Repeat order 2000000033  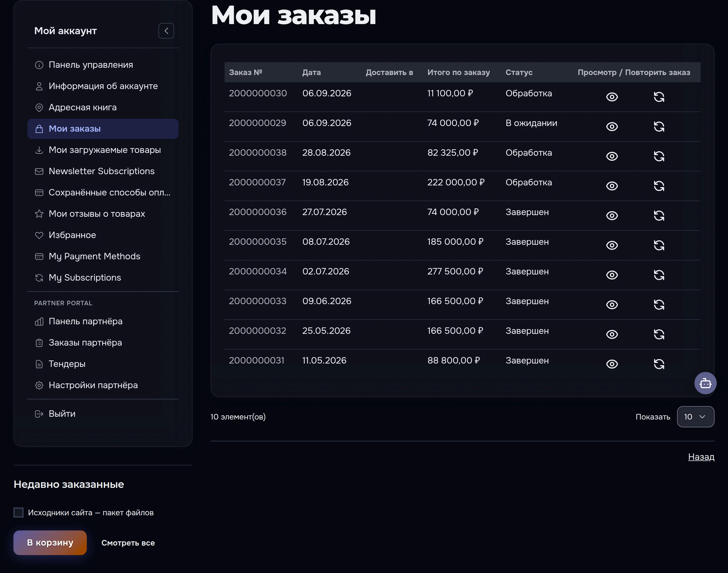coord(659,305)
